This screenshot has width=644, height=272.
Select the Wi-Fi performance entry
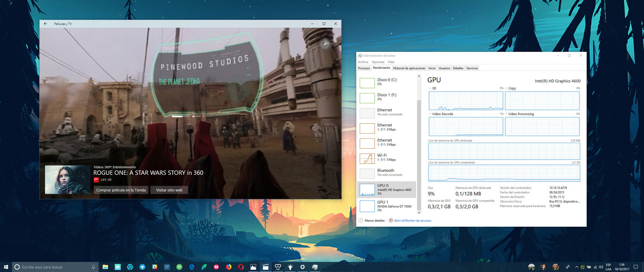point(387,158)
